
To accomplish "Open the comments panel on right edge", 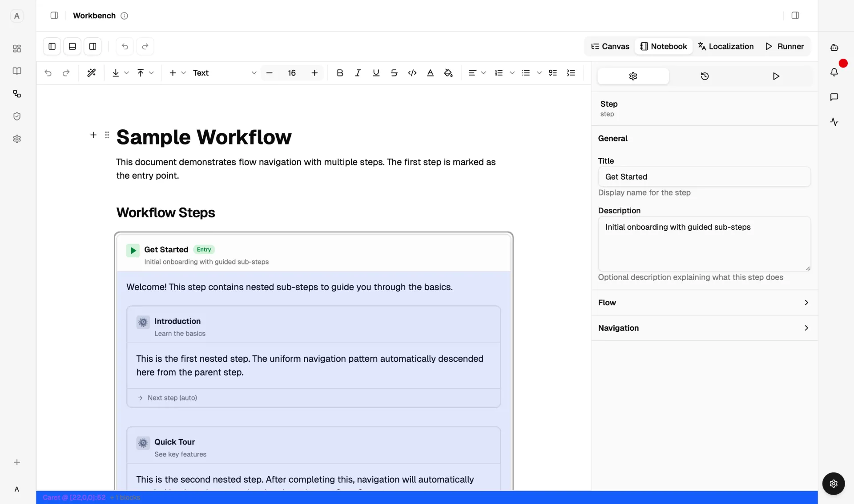I will click(x=835, y=97).
